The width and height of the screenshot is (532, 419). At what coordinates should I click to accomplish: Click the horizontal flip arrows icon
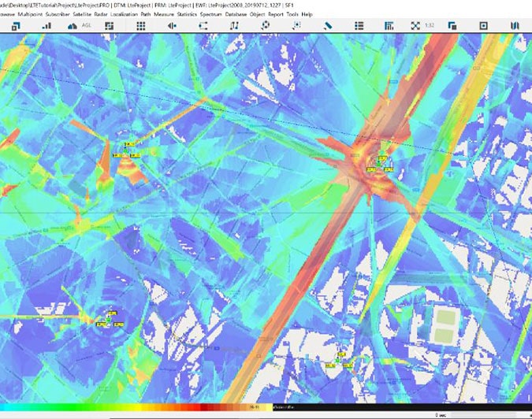point(172,25)
